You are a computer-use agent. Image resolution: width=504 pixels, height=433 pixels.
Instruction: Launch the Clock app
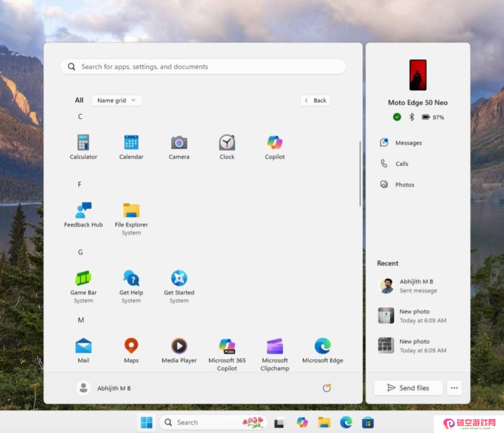pos(227,147)
